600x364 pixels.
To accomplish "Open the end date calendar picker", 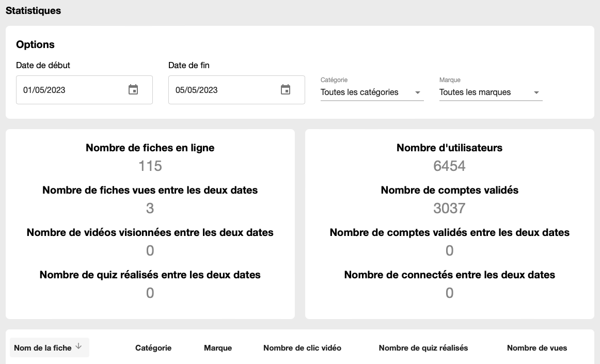I will point(286,89).
